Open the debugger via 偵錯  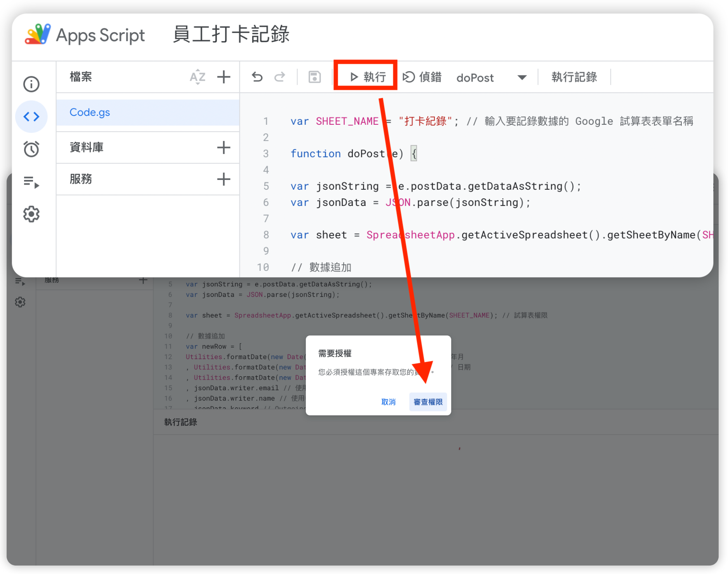423,77
